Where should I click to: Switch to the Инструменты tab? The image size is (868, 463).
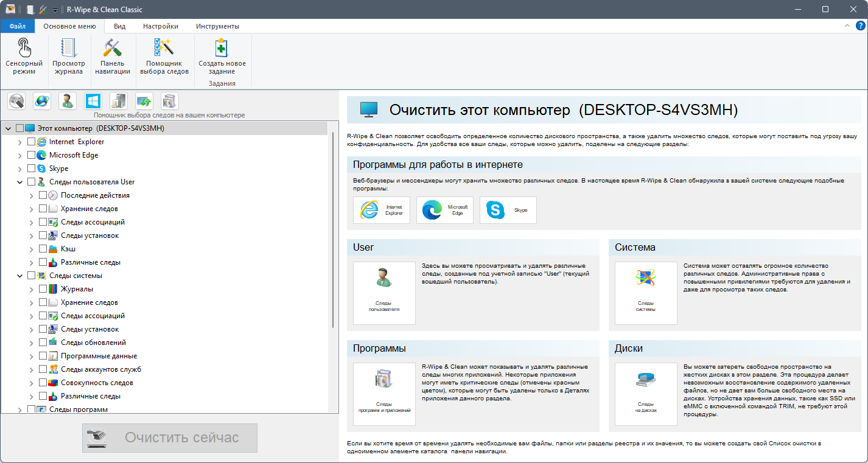click(x=217, y=26)
